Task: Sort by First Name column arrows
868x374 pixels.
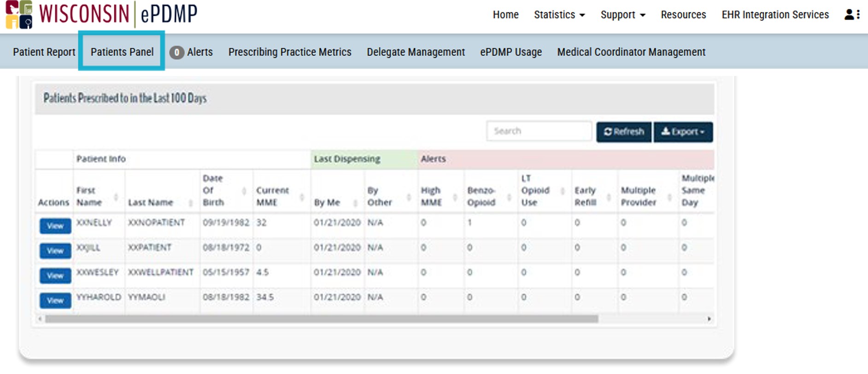Action: coord(116,197)
